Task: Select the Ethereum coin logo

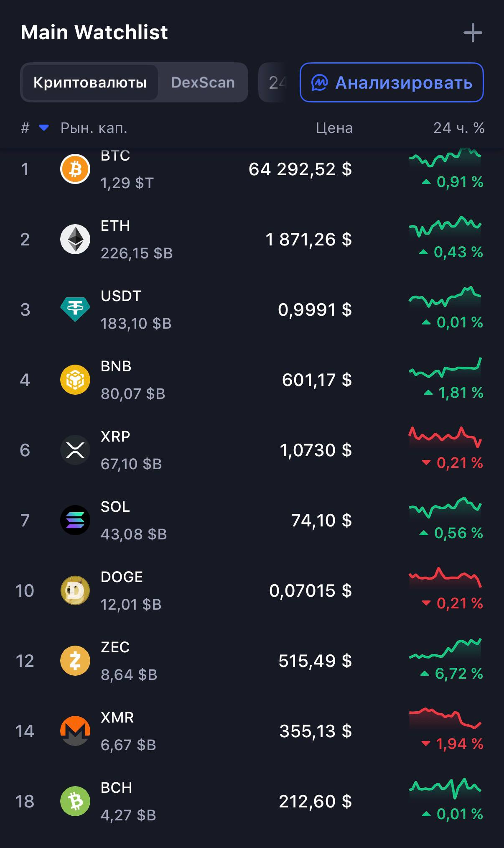Action: [x=75, y=239]
